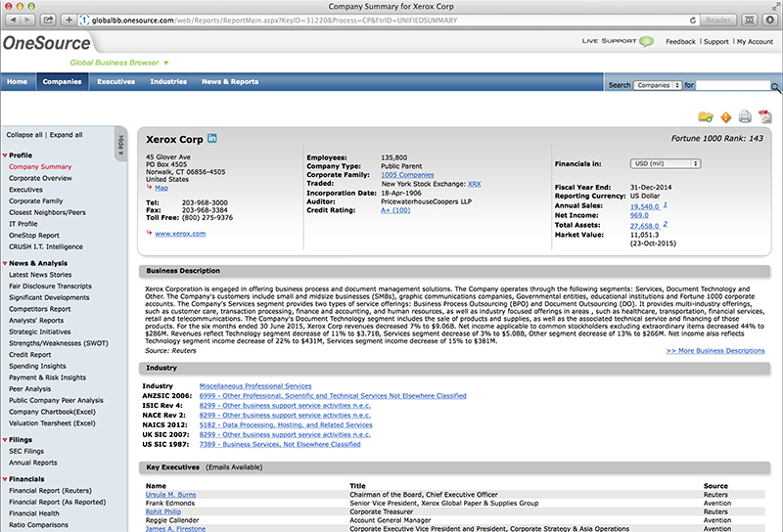
Task: Open Latest News Stories in sidebar
Action: coord(40,275)
